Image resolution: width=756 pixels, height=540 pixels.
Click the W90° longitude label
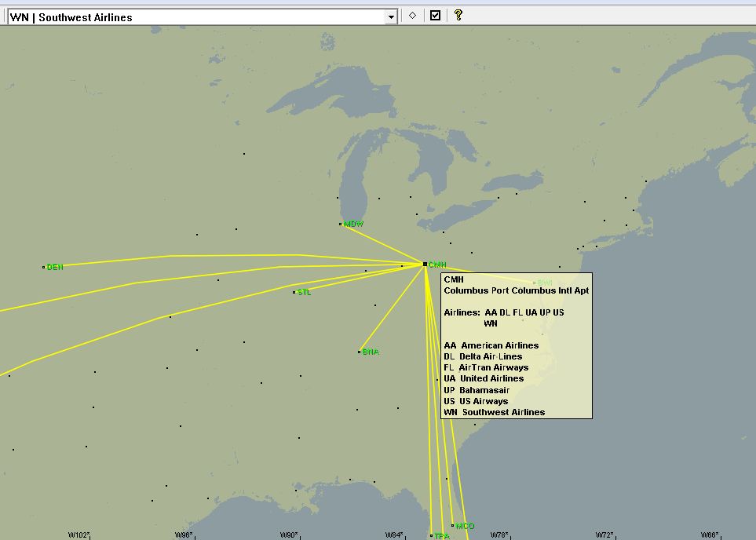[x=289, y=535]
